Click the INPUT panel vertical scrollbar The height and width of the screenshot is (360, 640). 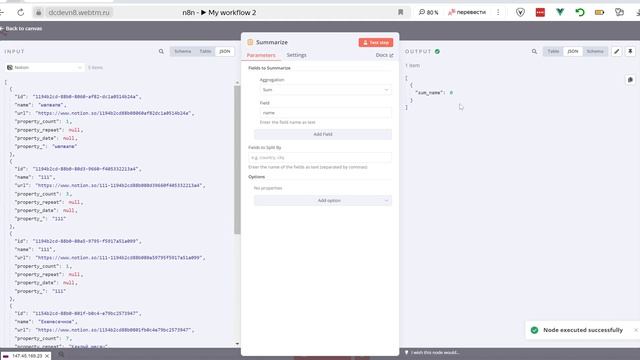[x=237, y=160]
